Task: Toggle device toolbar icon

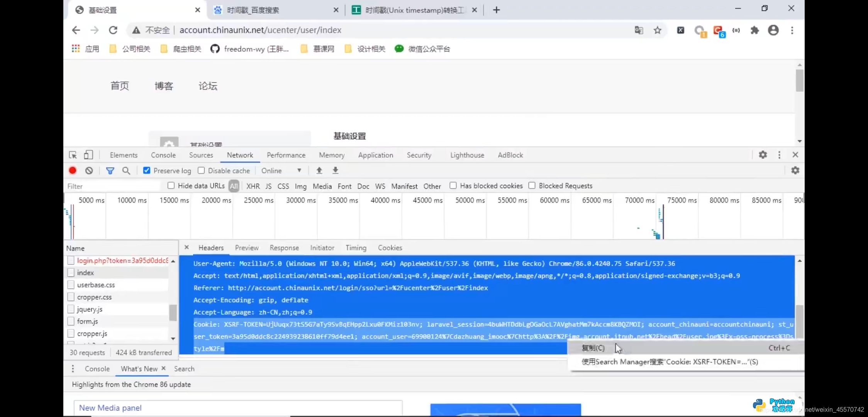Action: click(88, 155)
